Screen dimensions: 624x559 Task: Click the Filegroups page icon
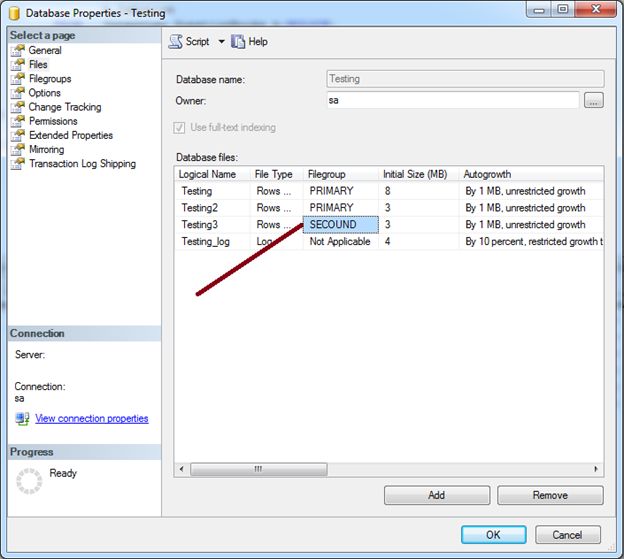(x=18, y=79)
